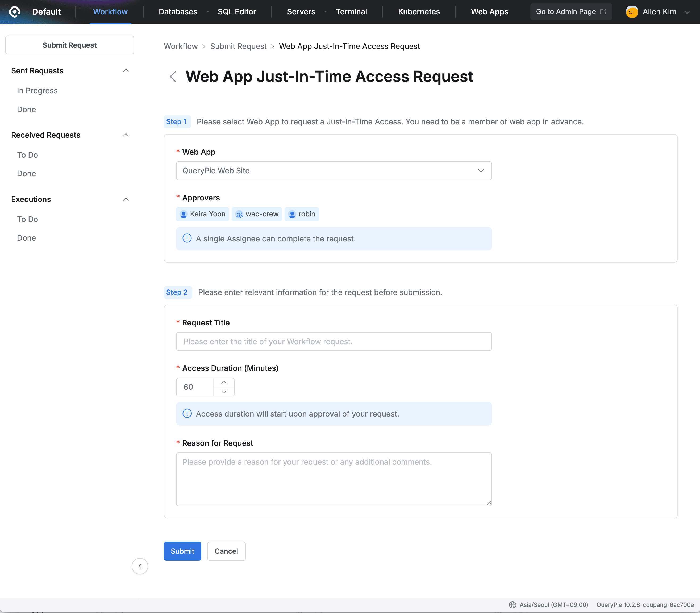Viewport: 700px width, 613px height.
Task: Click the wac-crew group approver chip
Action: pyautogui.click(x=257, y=214)
